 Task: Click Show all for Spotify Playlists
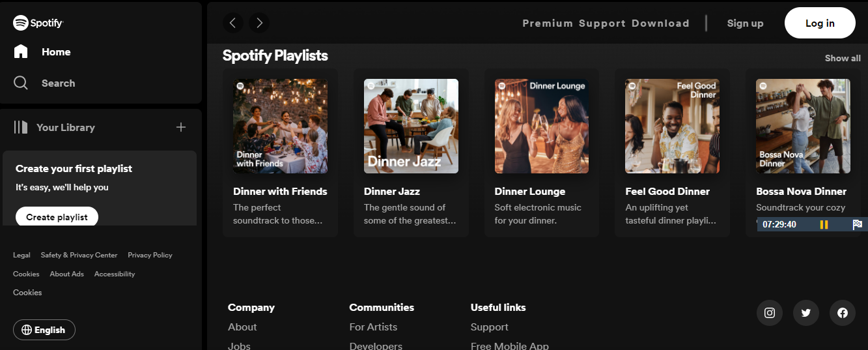coord(843,58)
